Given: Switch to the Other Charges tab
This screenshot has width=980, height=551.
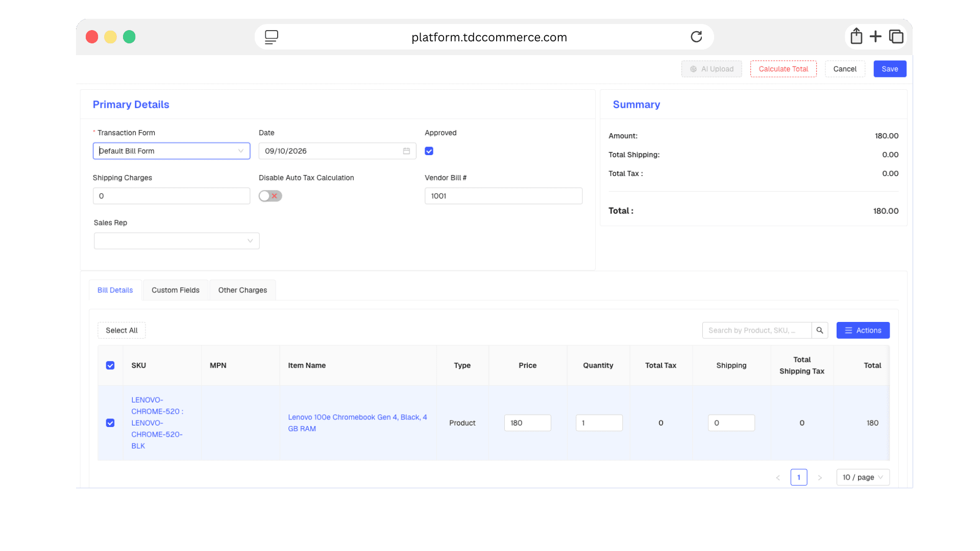Looking at the screenshot, I should click(242, 290).
